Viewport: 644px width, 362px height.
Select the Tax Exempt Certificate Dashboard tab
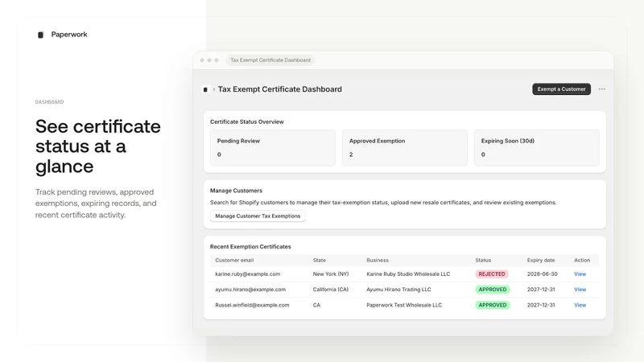(x=270, y=60)
